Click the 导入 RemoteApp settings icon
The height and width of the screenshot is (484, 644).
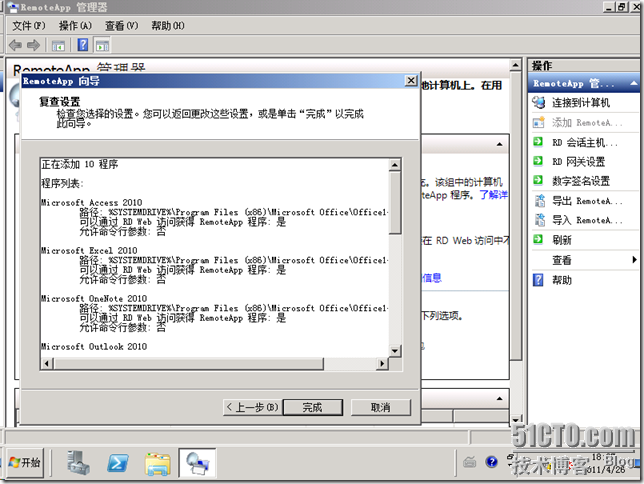pos(539,220)
